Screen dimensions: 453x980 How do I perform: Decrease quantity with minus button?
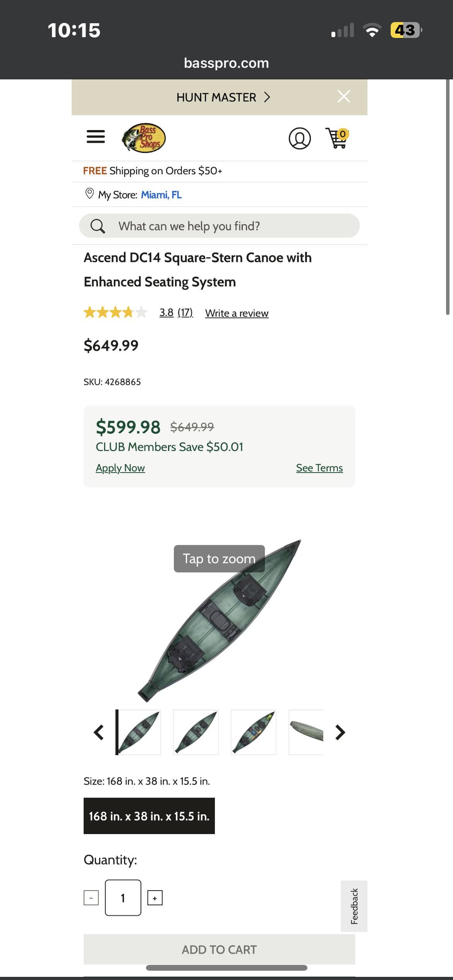pyautogui.click(x=91, y=898)
